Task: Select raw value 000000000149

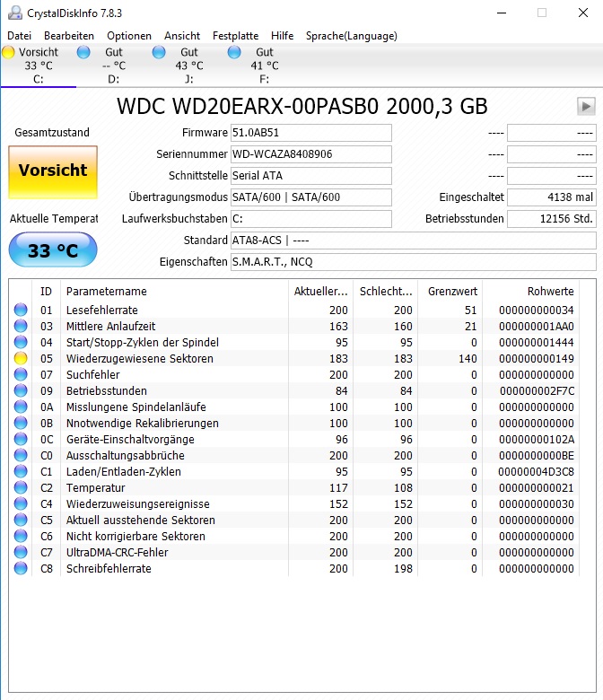Action: click(536, 358)
